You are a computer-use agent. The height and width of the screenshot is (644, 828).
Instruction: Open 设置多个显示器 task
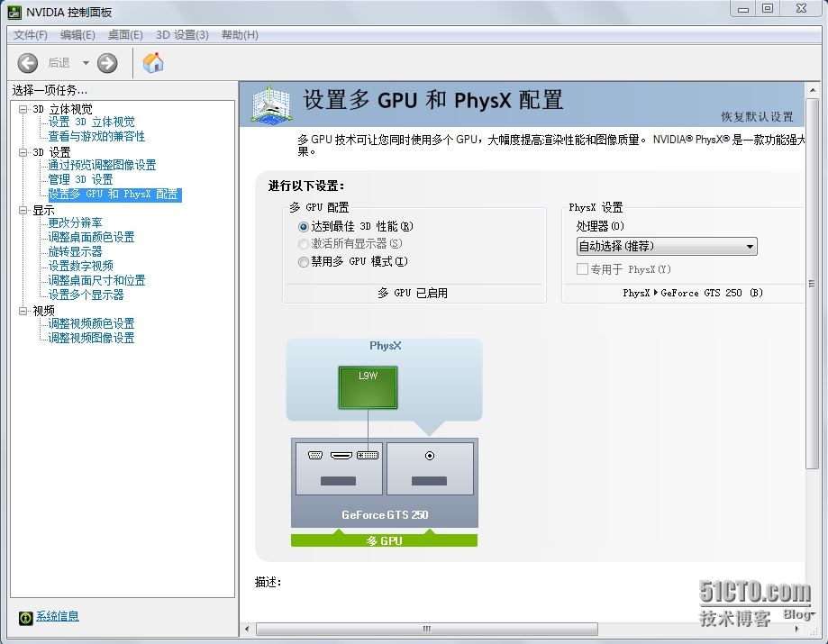click(86, 295)
